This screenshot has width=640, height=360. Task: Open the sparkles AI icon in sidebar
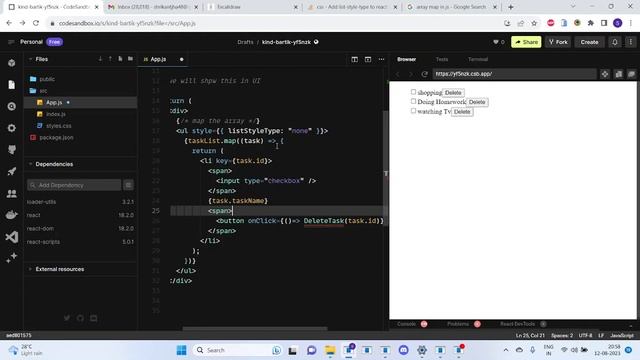(x=11, y=258)
